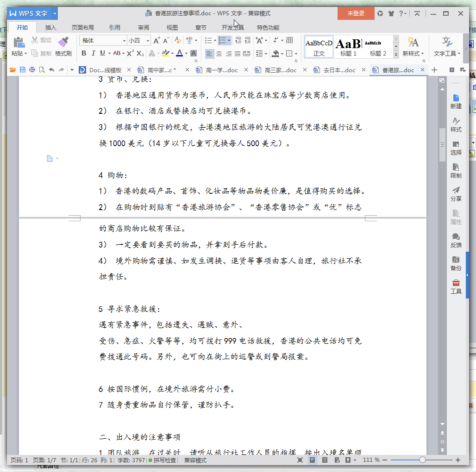Save document with quick-access save icon
This screenshot has width=476, height=472.
point(23,70)
